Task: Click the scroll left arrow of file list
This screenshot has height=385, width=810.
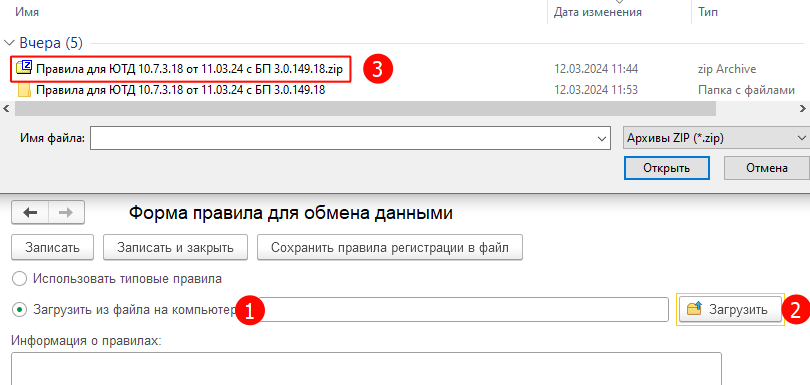Action: click(x=6, y=109)
